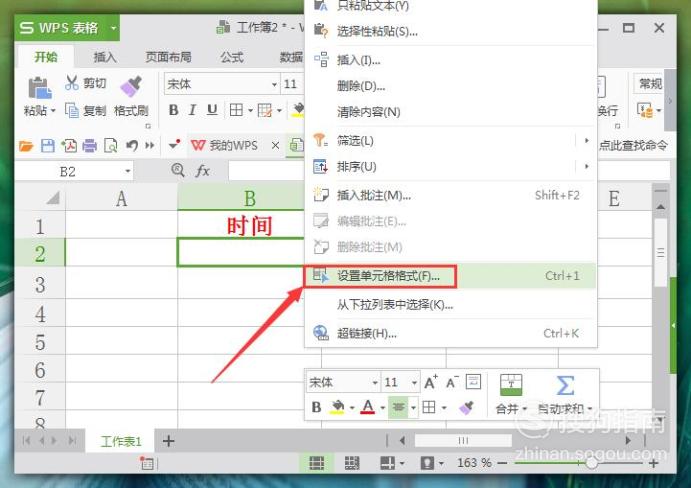The height and width of the screenshot is (488, 691).
Task: Expand the paste options dropdown arrow
Action: (x=53, y=110)
